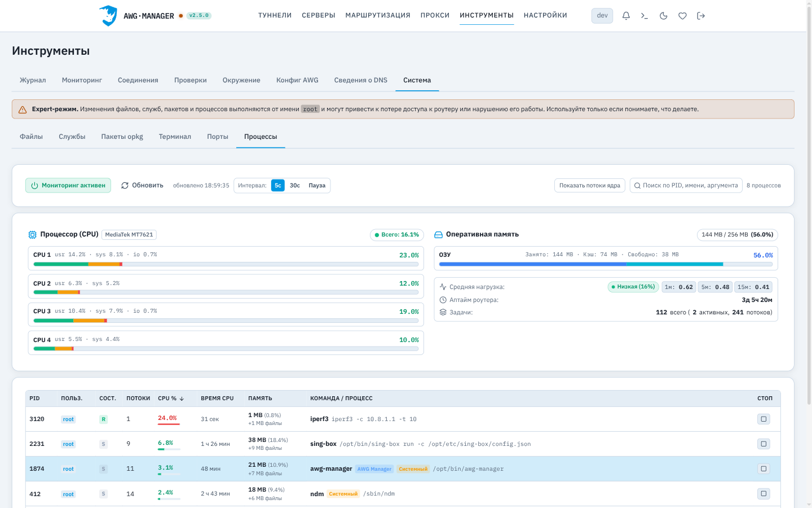Click the ОЗУ memory usage bar
This screenshot has width=812, height=508.
606,264
